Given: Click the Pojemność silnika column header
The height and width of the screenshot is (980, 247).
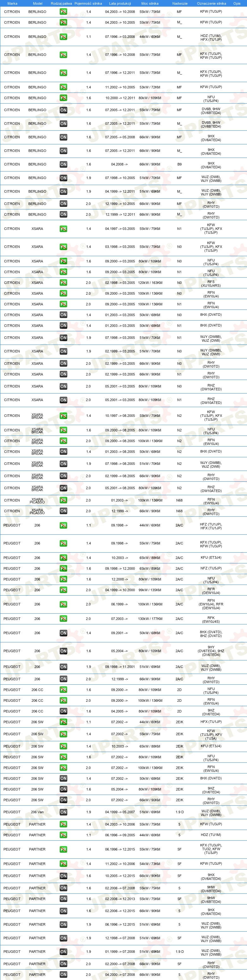Looking at the screenshot, I should [x=88, y=3].
